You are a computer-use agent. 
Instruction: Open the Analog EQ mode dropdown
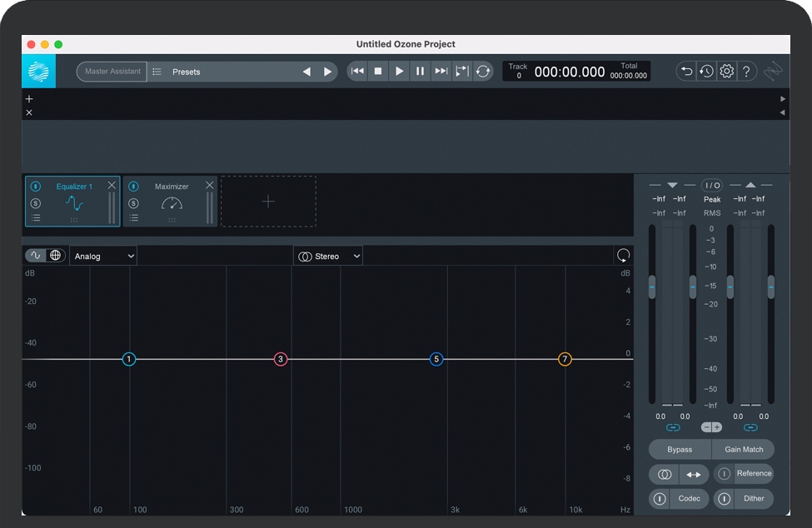(103, 257)
